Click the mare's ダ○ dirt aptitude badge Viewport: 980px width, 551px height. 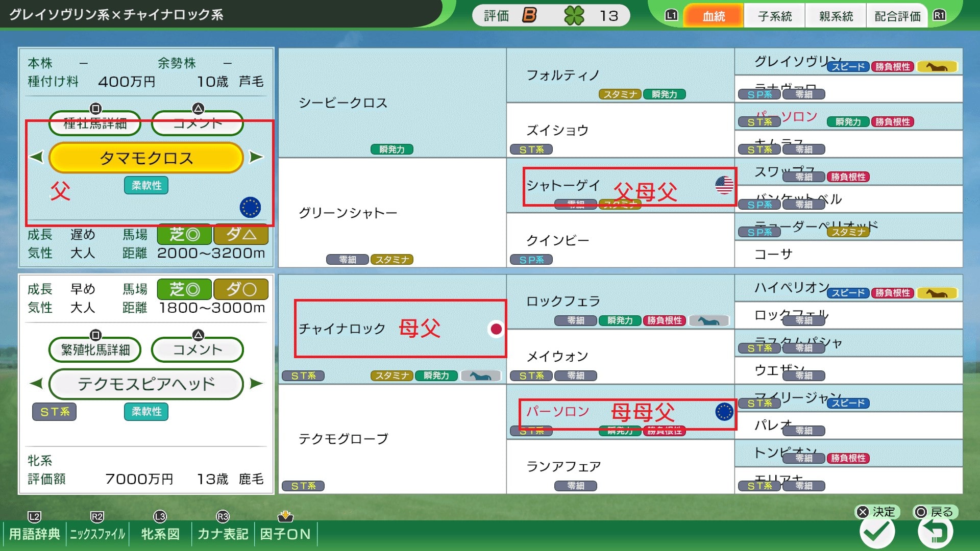(x=241, y=289)
